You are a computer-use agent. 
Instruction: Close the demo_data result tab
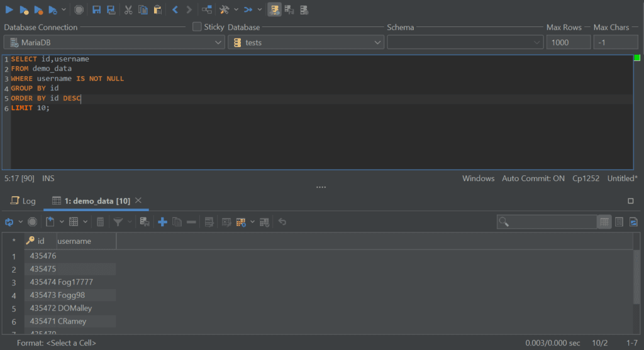pyautogui.click(x=138, y=200)
